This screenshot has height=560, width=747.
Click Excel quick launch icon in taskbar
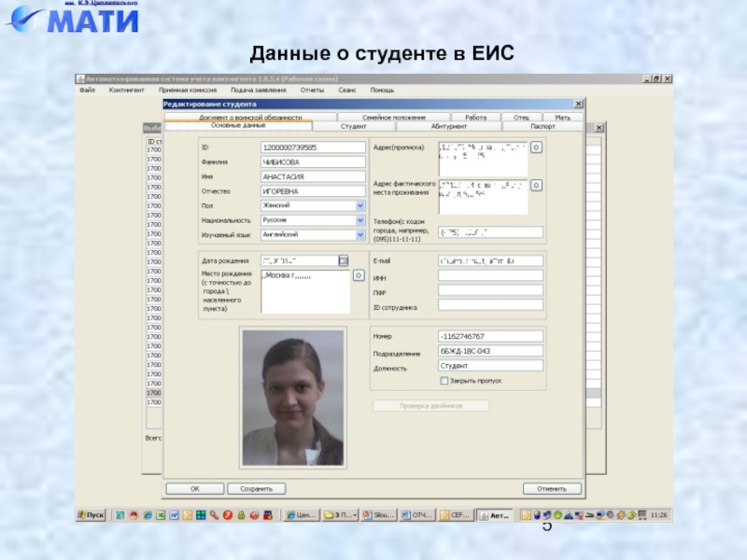tap(161, 515)
